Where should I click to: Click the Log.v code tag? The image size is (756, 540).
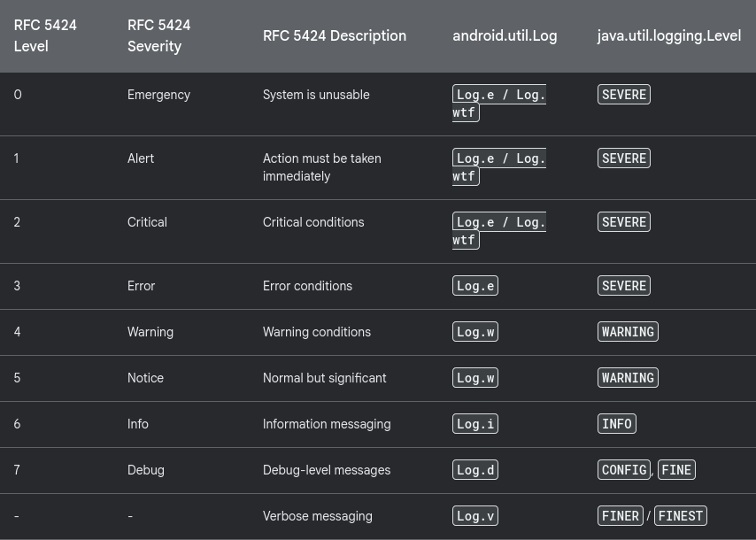click(474, 516)
